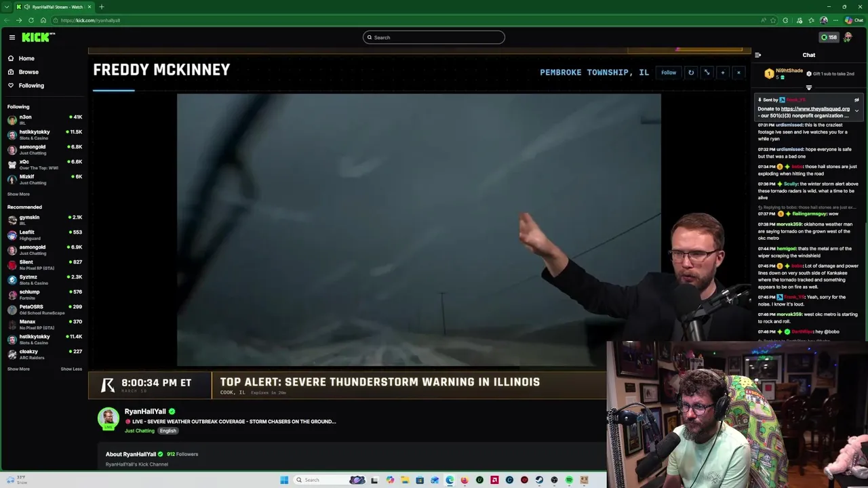This screenshot has width=868, height=488.
Task: Click the Kick logo
Action: [x=38, y=37]
